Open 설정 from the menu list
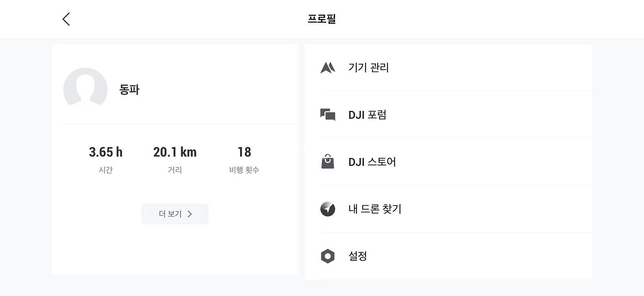This screenshot has width=644, height=296. pyautogui.click(x=358, y=256)
